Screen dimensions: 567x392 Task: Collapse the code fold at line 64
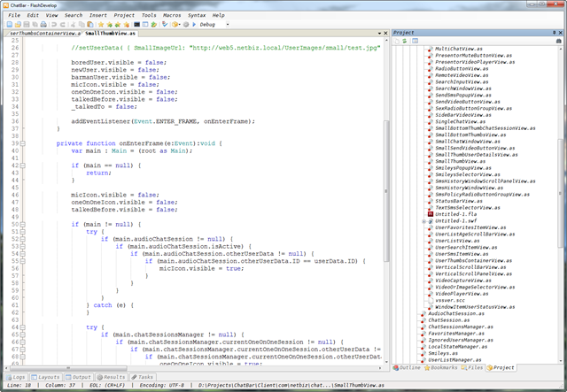point(23,327)
